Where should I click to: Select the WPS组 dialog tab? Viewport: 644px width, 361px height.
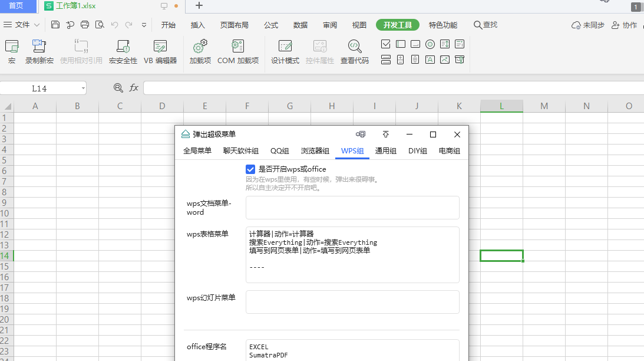pos(352,151)
